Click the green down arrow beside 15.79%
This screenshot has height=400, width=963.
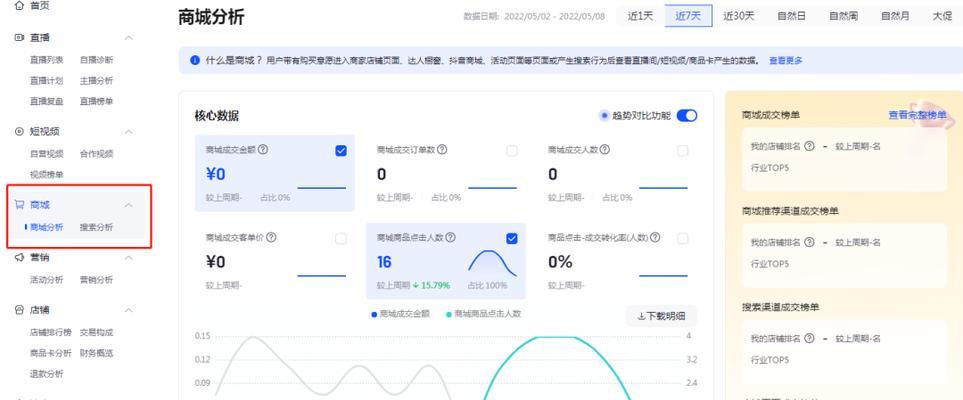[x=416, y=285]
